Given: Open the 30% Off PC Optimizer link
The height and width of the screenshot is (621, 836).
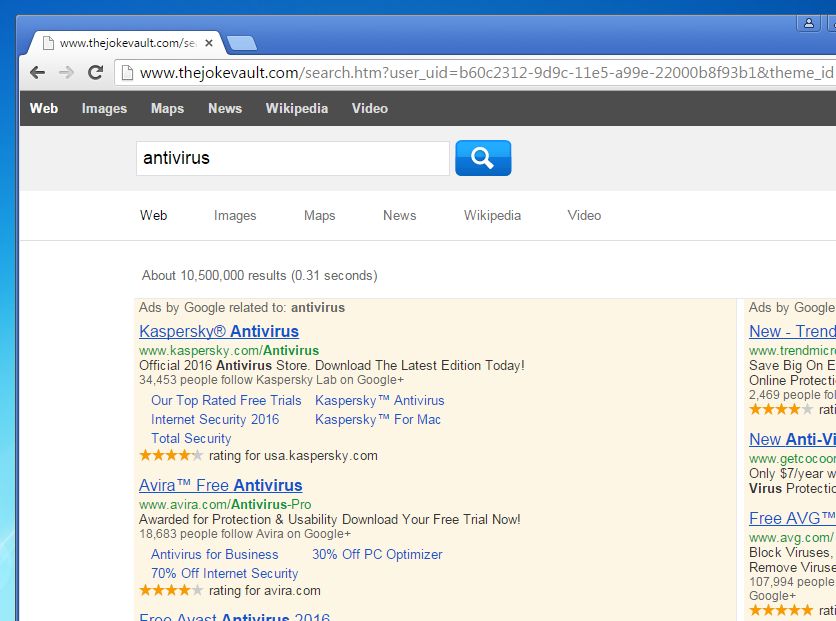Looking at the screenshot, I should [x=377, y=554].
